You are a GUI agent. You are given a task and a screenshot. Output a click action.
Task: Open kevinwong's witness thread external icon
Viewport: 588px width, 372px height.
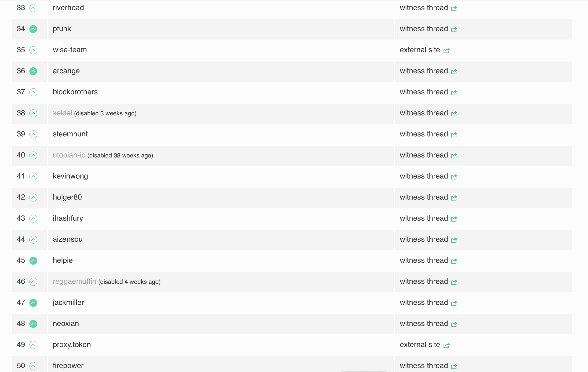click(454, 177)
